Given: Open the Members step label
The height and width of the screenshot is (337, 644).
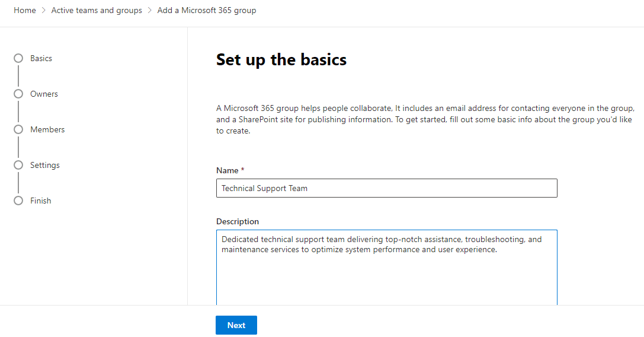Looking at the screenshot, I should point(47,129).
